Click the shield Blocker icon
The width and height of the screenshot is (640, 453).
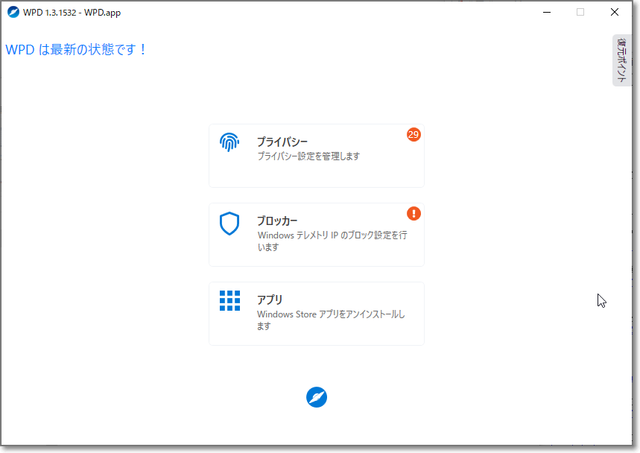(230, 223)
